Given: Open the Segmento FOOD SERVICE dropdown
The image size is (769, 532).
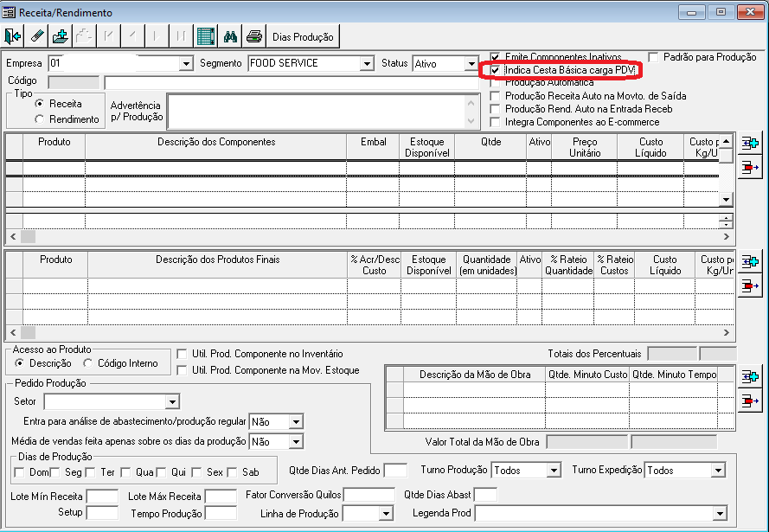Looking at the screenshot, I should coord(367,64).
